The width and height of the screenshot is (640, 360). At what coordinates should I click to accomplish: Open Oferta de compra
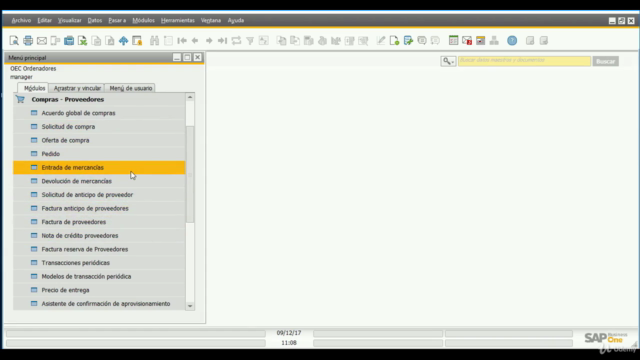[x=99, y=140]
